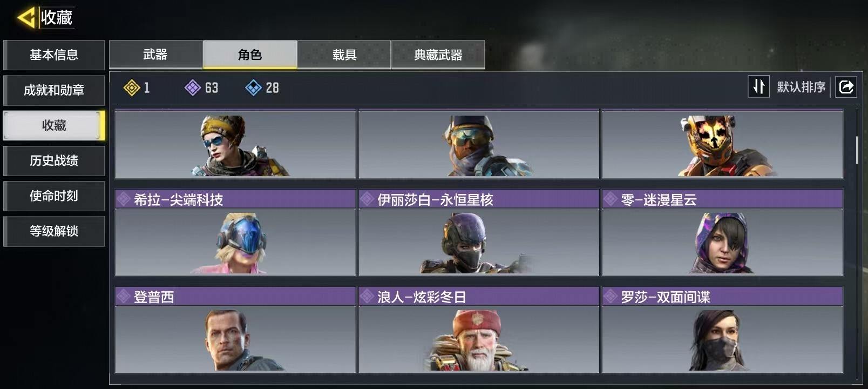Select the 浪人-炫彩冬日 character card

tap(479, 330)
